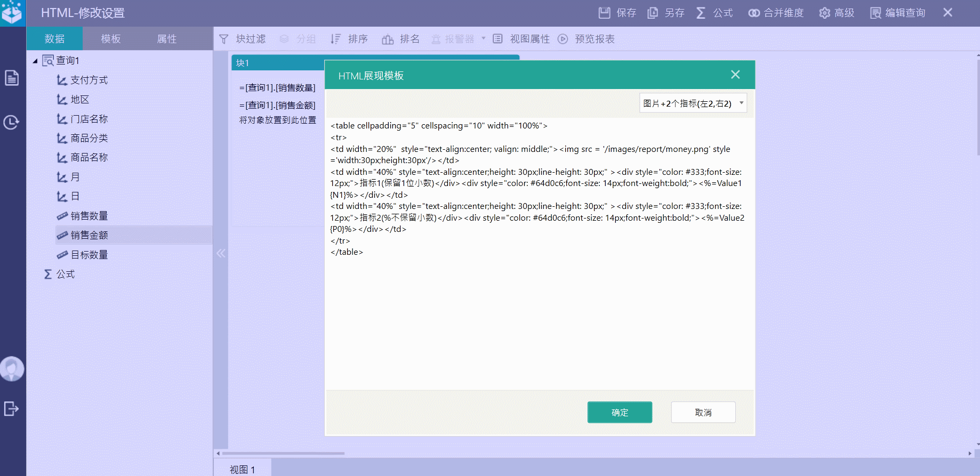Close the HTML-修改设置 window
This screenshot has height=476, width=980.
point(947,12)
